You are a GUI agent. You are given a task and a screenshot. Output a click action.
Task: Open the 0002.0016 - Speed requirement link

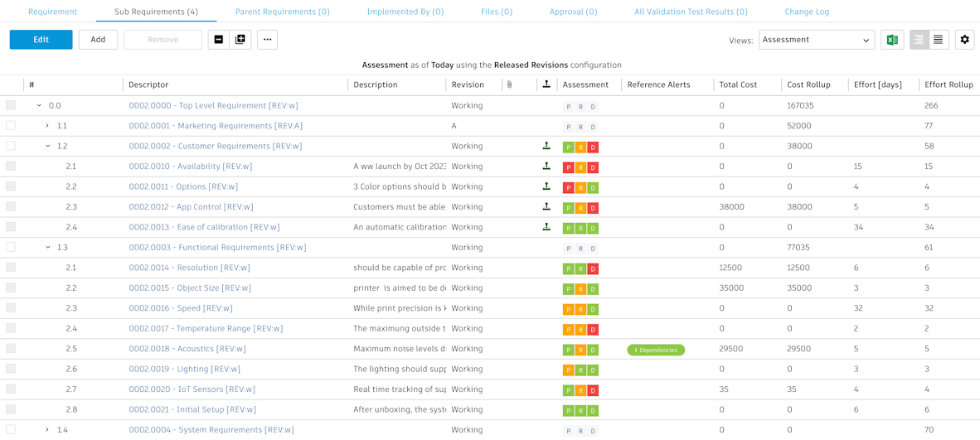point(181,308)
